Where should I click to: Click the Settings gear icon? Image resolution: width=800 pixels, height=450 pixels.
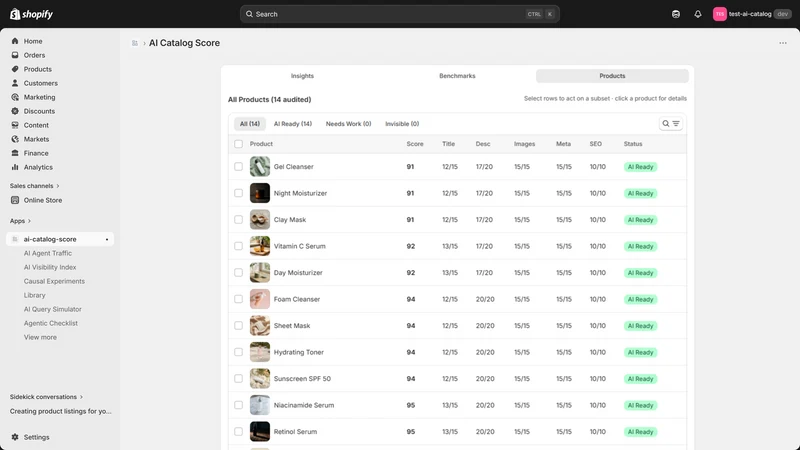[x=15, y=437]
